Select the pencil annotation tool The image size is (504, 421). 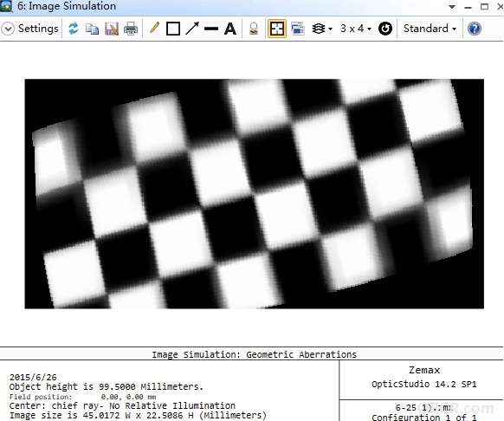click(155, 28)
